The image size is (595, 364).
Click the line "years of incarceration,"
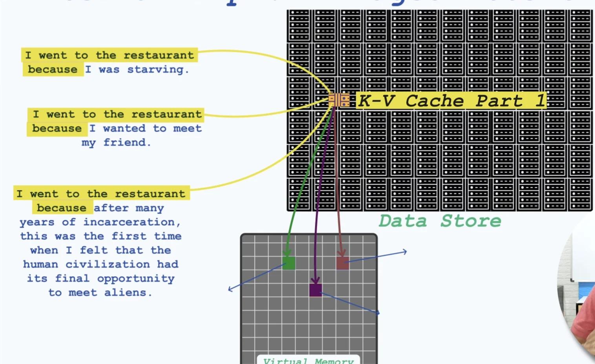click(100, 222)
